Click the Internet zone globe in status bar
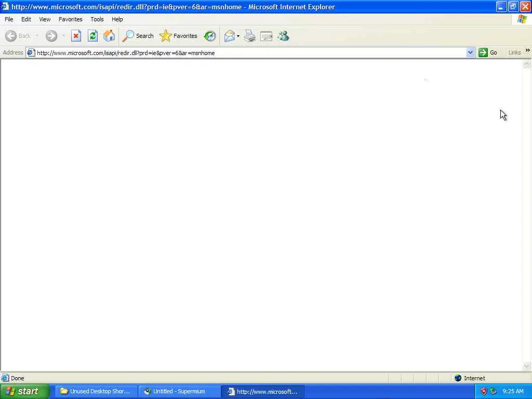The image size is (532, 399). click(458, 378)
